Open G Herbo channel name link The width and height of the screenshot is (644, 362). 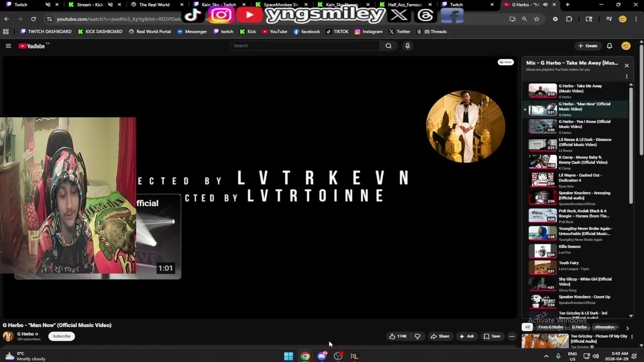pyautogui.click(x=25, y=334)
